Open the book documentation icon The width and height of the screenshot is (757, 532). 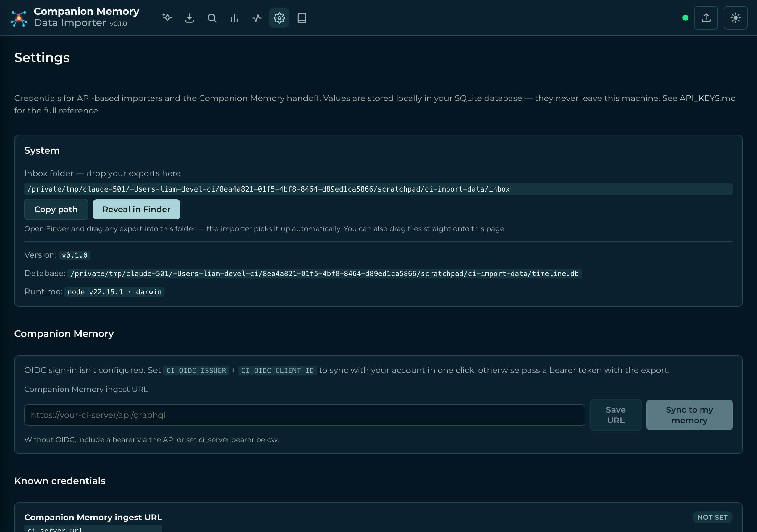click(302, 18)
